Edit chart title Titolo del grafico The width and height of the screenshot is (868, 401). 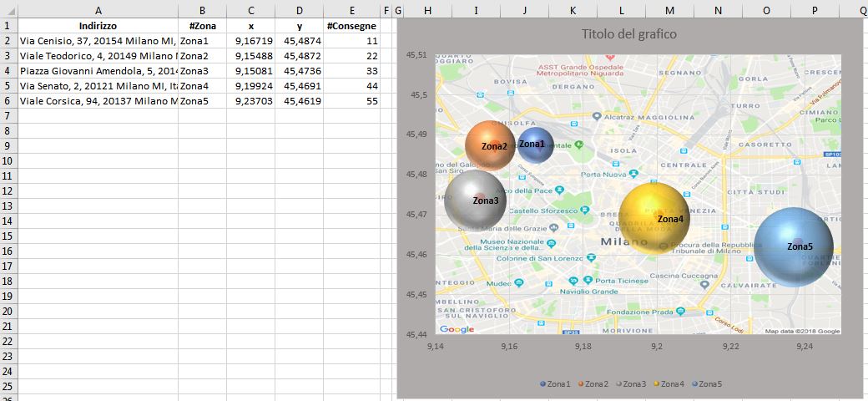point(628,33)
